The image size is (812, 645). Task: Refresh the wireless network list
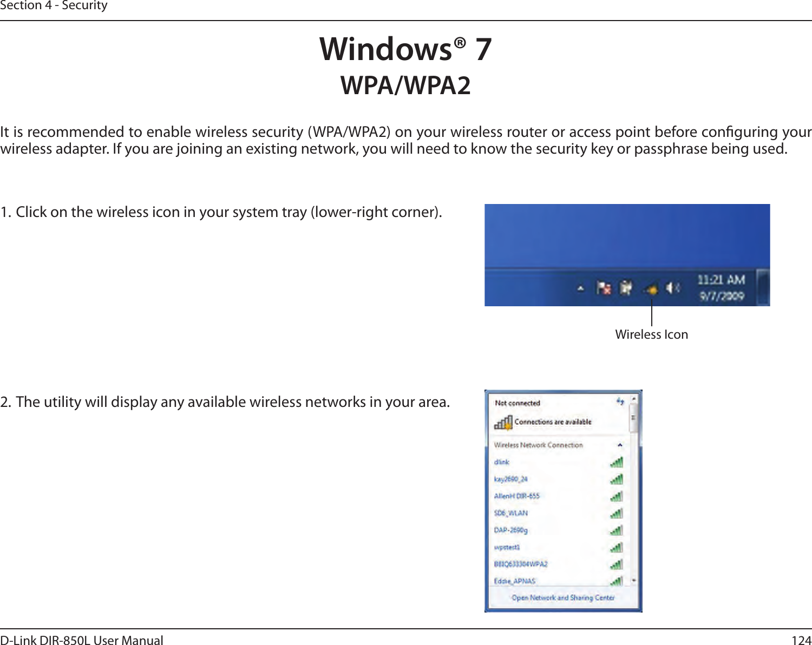(620, 402)
